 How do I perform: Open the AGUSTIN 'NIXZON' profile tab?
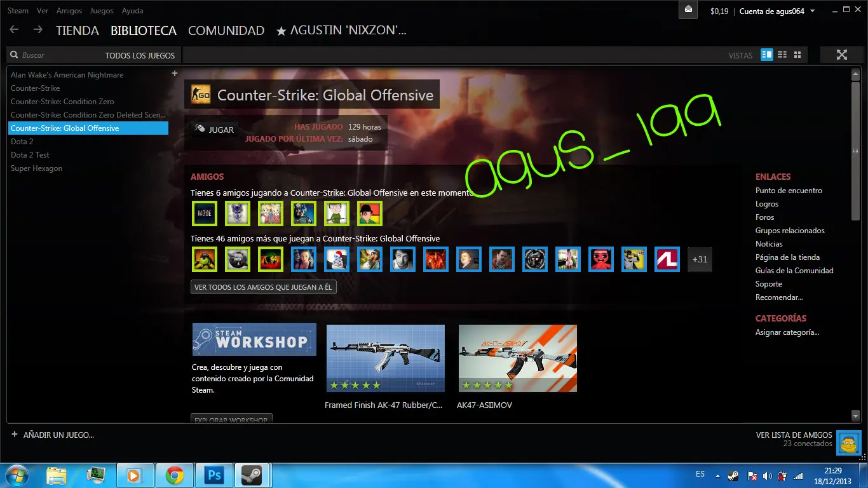tap(341, 30)
